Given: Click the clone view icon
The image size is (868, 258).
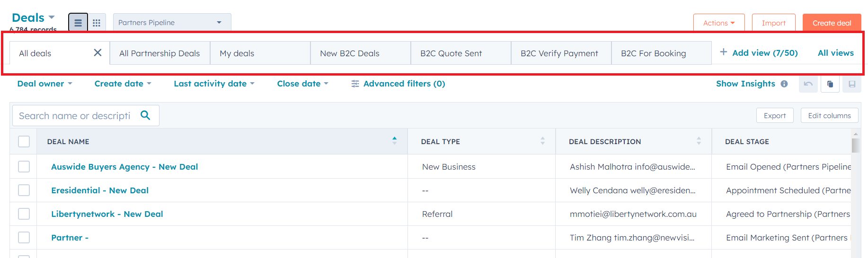Looking at the screenshot, I should click(830, 84).
